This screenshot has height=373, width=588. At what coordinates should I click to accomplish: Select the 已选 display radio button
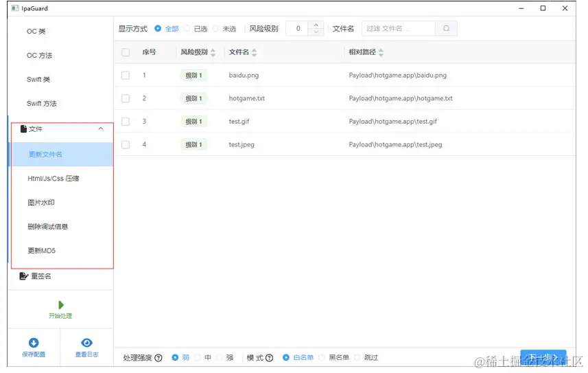187,29
